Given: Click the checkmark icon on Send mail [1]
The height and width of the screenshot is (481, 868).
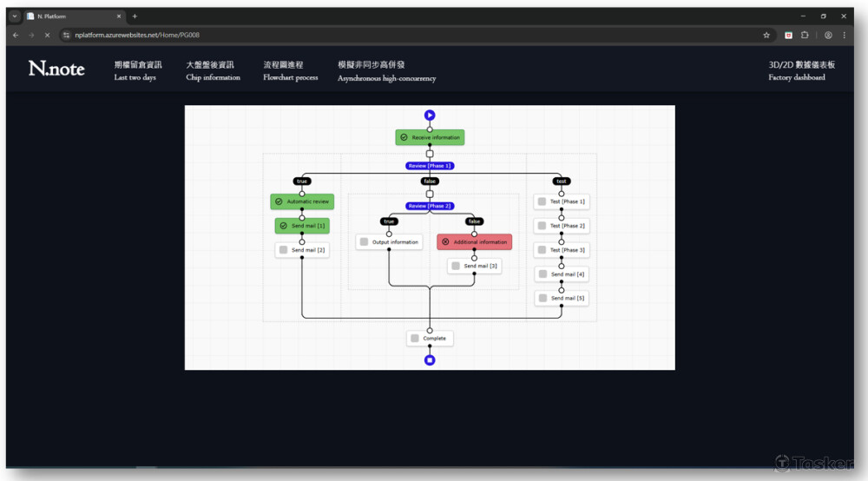Looking at the screenshot, I should (283, 226).
